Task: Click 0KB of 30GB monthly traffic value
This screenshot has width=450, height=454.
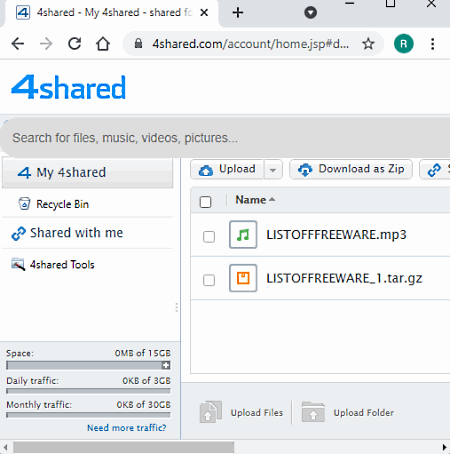Action: coord(143,405)
